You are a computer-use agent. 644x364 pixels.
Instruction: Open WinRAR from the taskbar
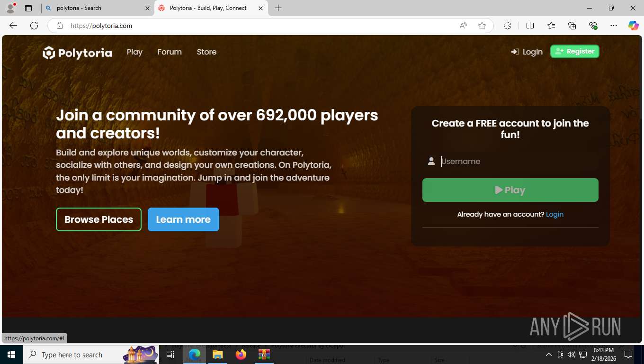coord(264,355)
